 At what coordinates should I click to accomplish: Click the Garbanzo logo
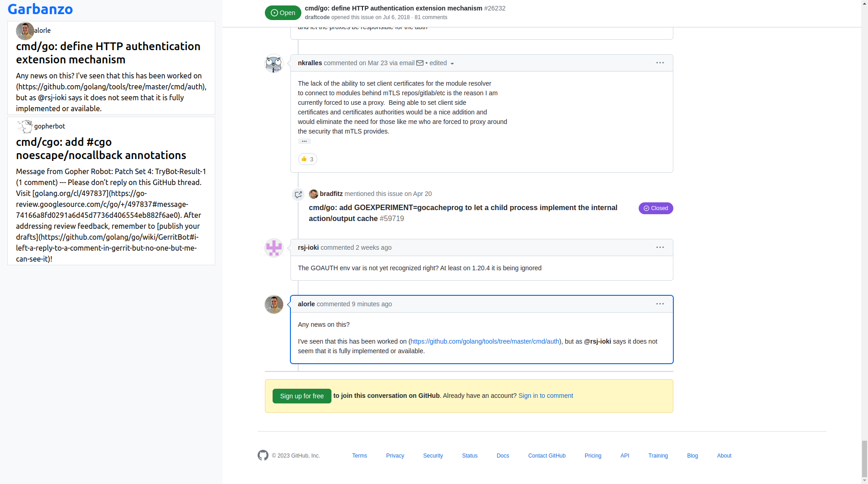click(40, 9)
